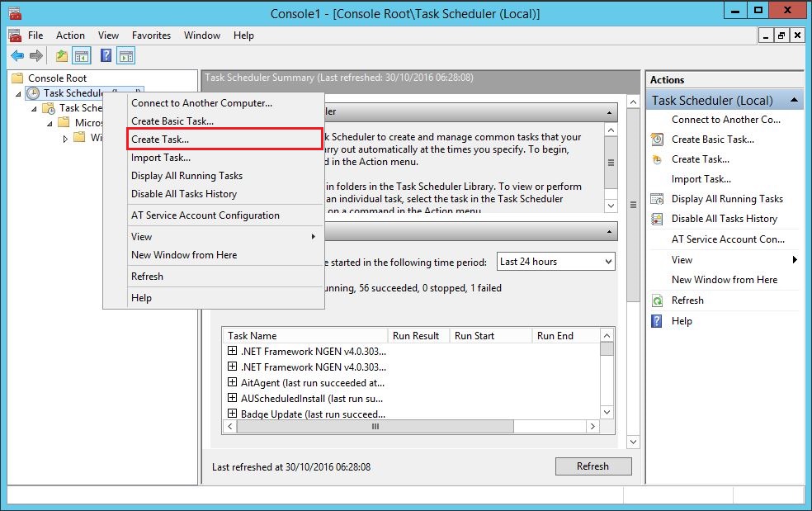Collapse the Microsoft folder tree arrow
Image resolution: width=812 pixels, height=511 pixels.
(50, 123)
